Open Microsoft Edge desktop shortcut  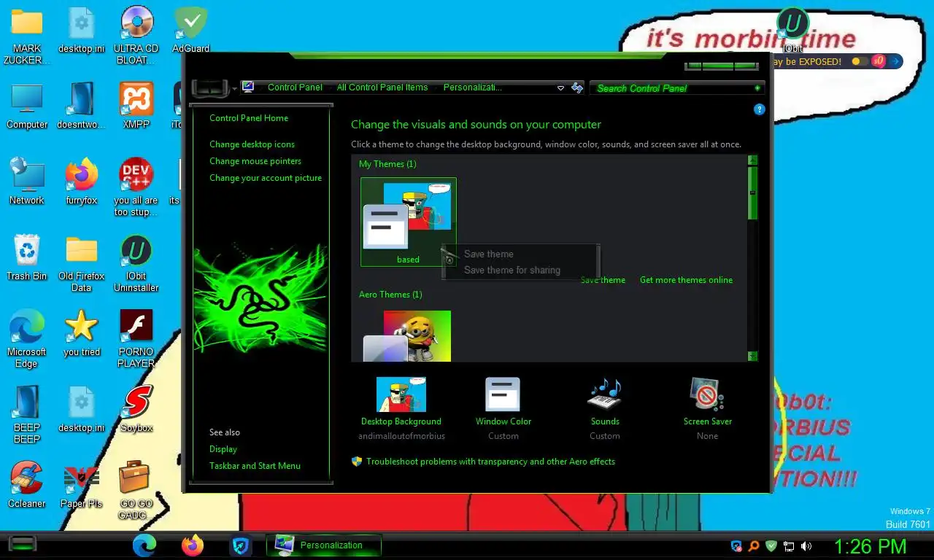click(27, 338)
